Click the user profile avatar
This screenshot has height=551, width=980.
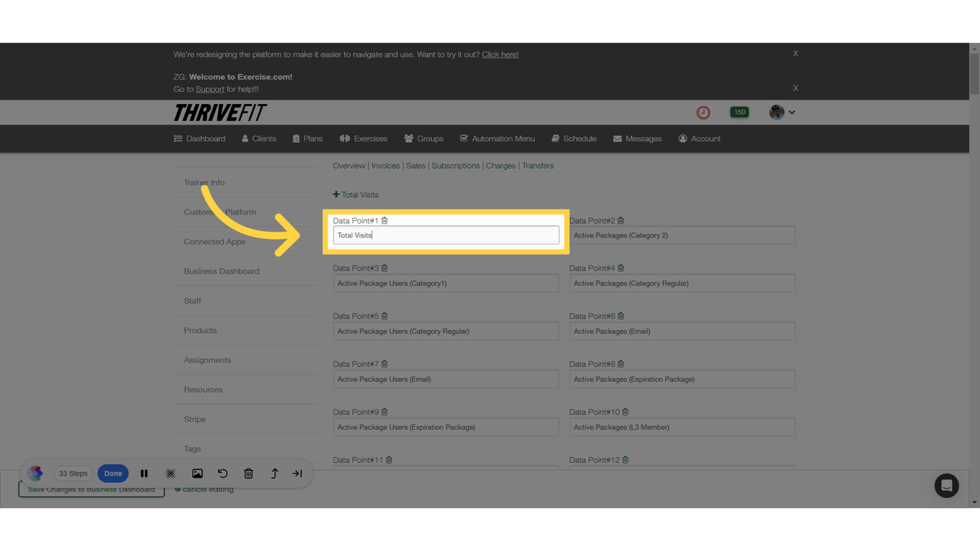(x=776, y=112)
